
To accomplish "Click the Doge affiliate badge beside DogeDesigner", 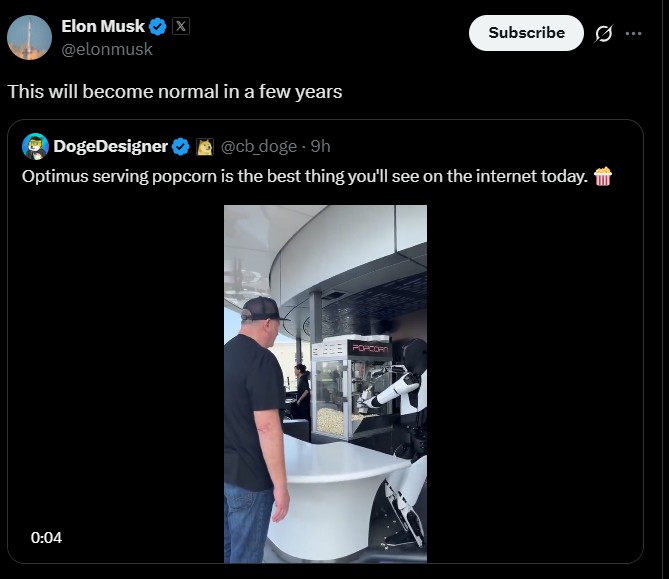I will click(x=204, y=147).
